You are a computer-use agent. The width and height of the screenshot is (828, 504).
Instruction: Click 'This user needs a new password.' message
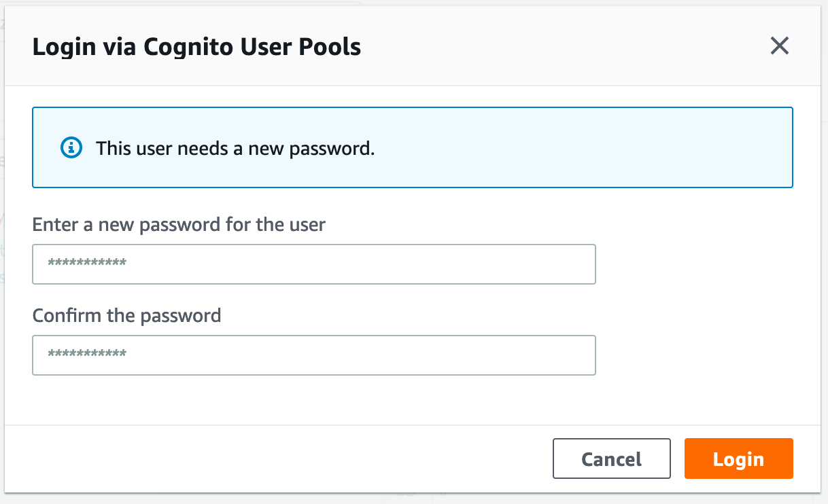(235, 148)
